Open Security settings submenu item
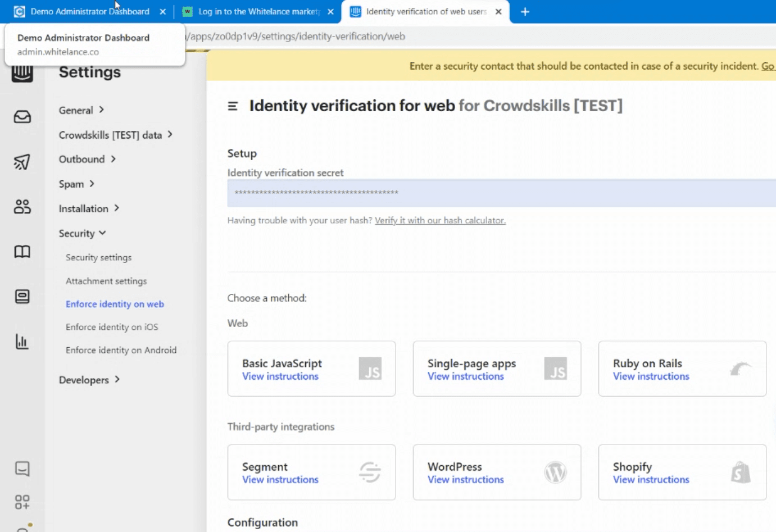Screen dimensions: 776x532 tap(98, 257)
